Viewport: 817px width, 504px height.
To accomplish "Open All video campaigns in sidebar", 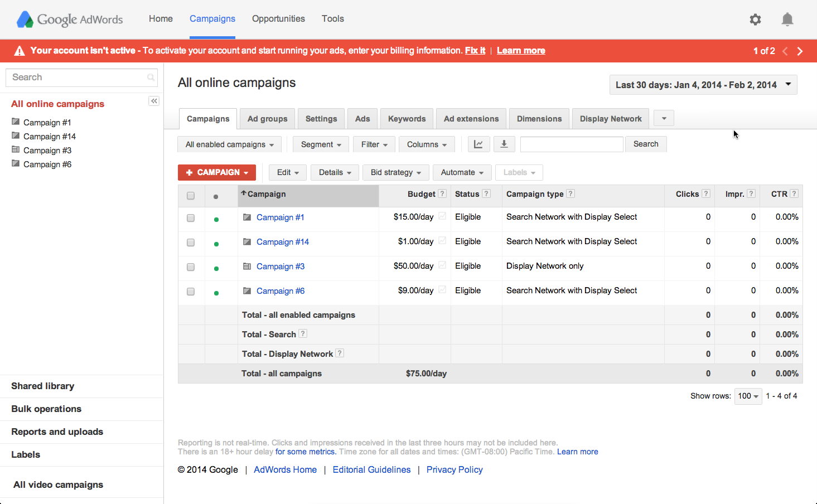I will coord(58,485).
